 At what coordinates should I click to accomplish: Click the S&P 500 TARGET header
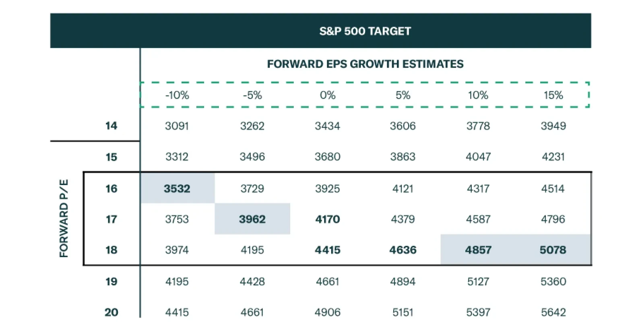[x=365, y=31]
